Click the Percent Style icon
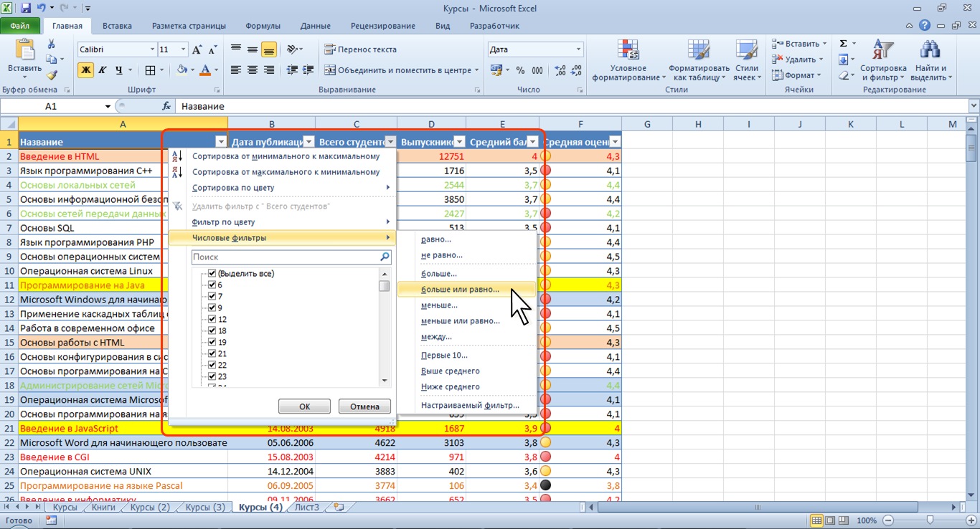980x529 pixels. [519, 70]
